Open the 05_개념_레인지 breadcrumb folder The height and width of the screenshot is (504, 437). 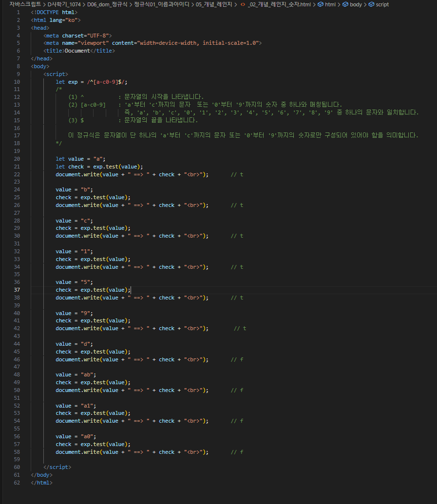point(214,4)
